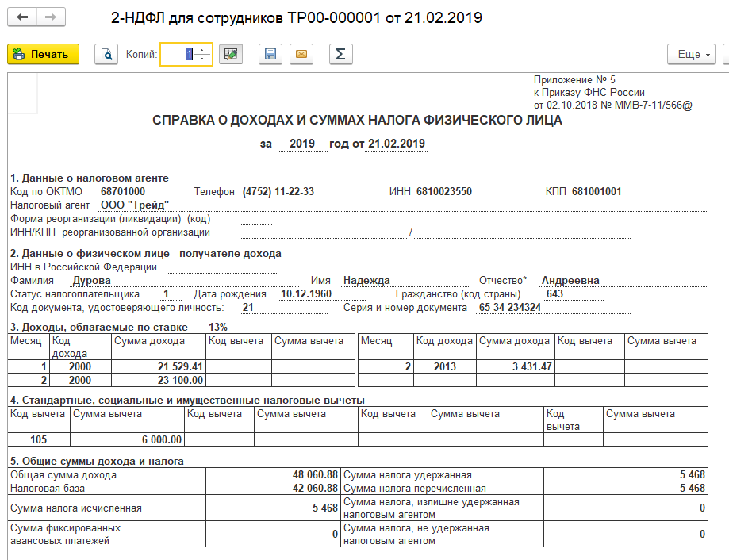
Task: Click section heading 1. Данные о налоговом агенте
Action: click(x=90, y=178)
